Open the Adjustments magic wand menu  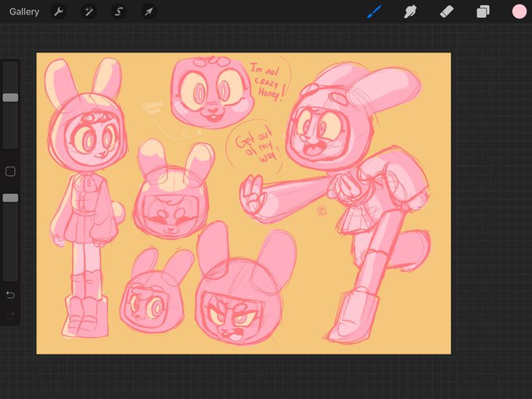[88, 12]
